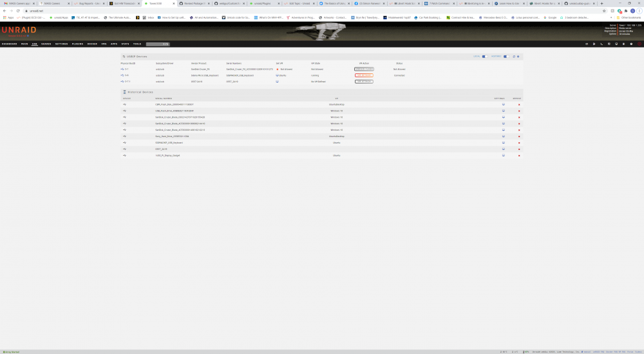Image resolution: width=644 pixels, height=354 pixels.
Task: Click UbuntuDesktop VM cell for CBM_Flash_Disk
Action: (336, 104)
